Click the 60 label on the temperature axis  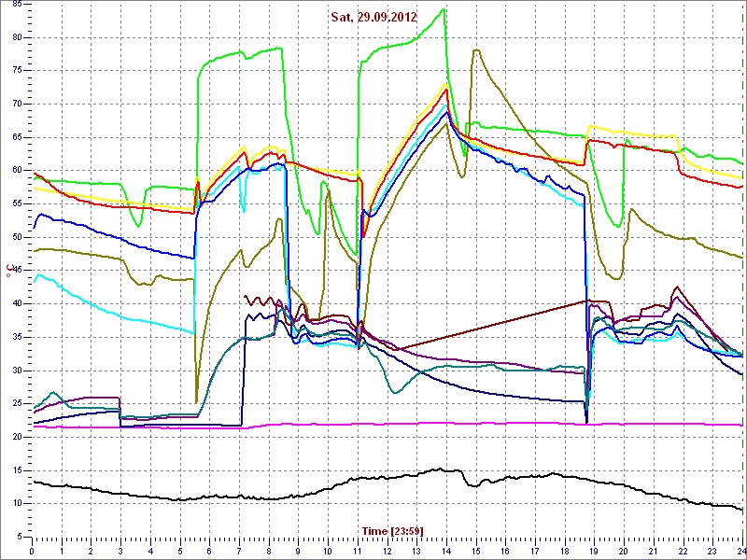tap(17, 171)
